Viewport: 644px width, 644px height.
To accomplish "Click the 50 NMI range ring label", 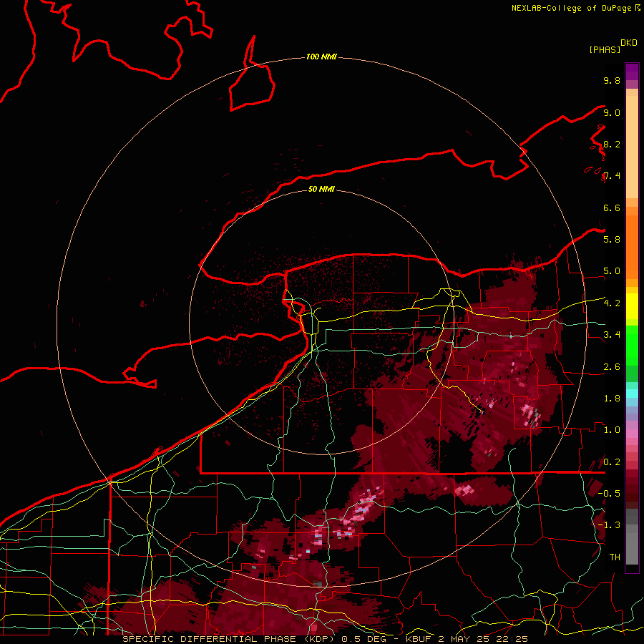I will coord(321,189).
